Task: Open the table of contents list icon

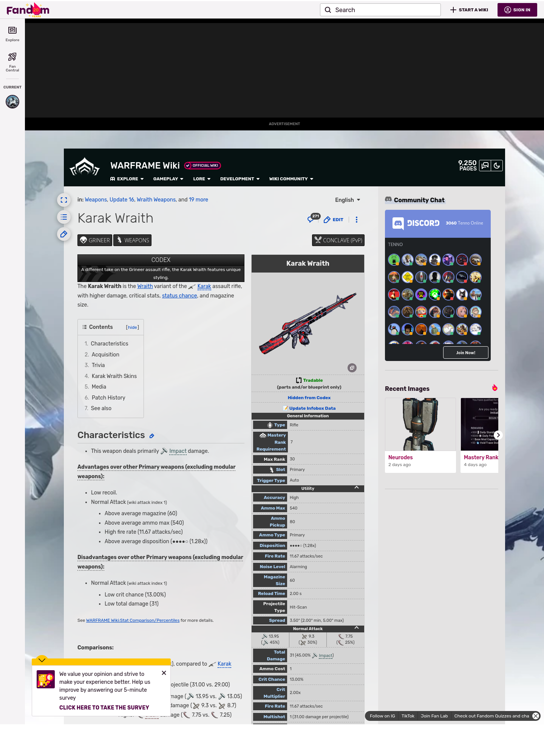Action: 64,217
